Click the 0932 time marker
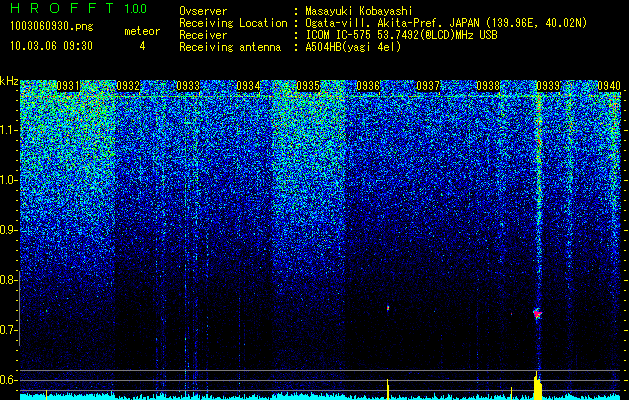 pos(128,86)
